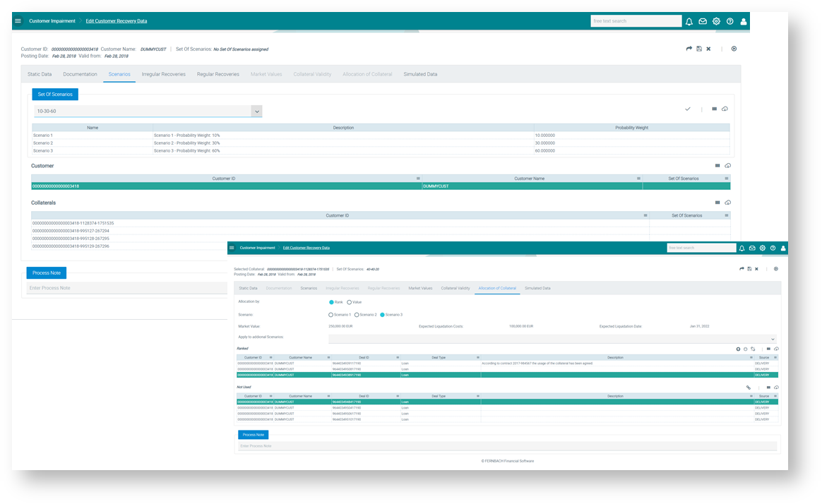Open notifications bell in top header

[689, 21]
